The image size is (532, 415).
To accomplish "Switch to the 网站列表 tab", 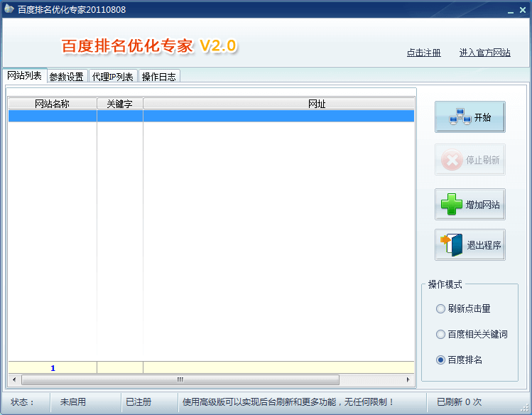I will coord(24,75).
